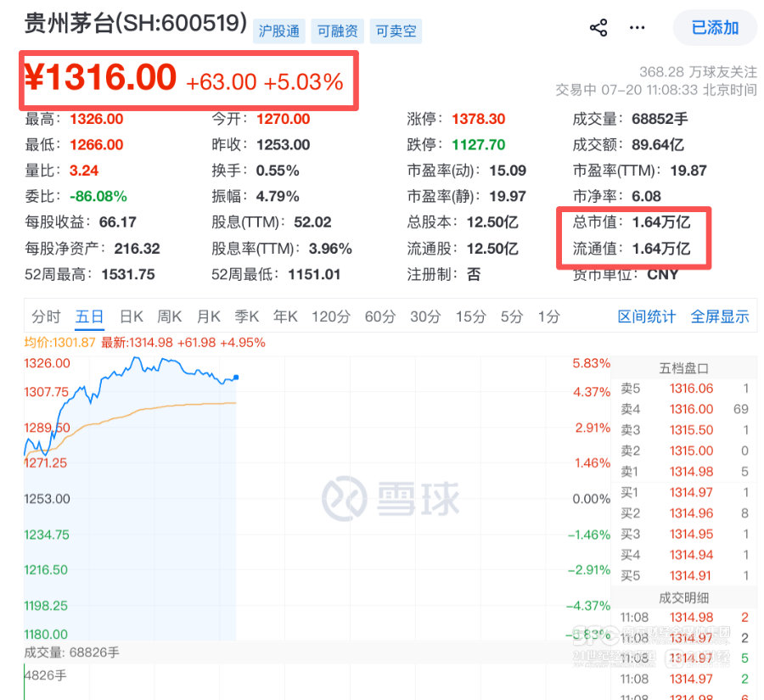
Task: Open the three-dots more menu
Action: (x=637, y=28)
